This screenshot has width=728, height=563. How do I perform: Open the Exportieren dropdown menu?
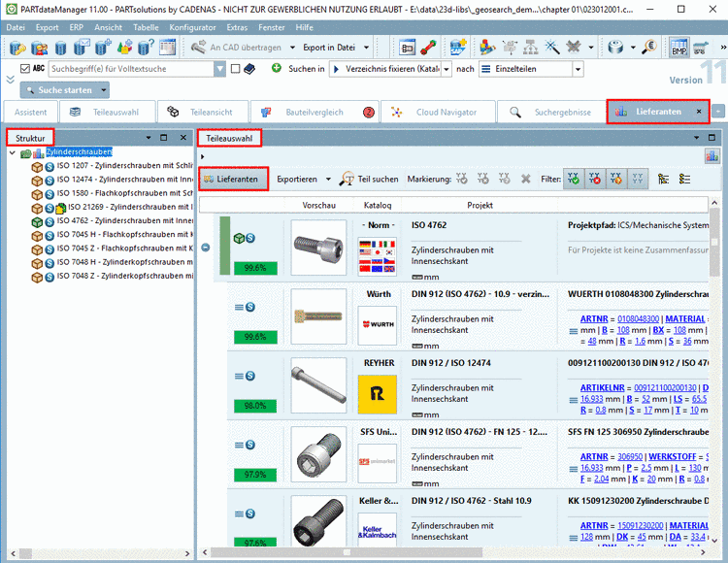[304, 180]
